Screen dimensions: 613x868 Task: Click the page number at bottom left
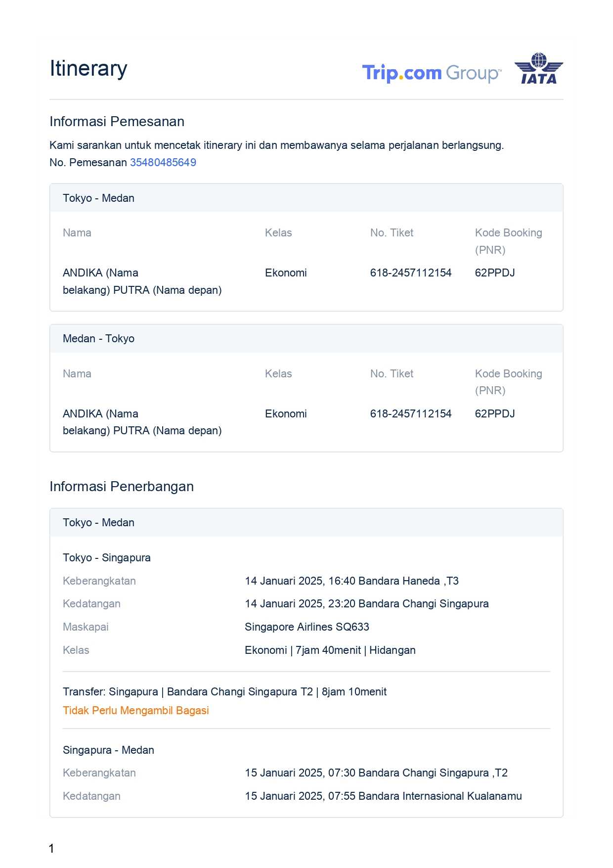[51, 848]
